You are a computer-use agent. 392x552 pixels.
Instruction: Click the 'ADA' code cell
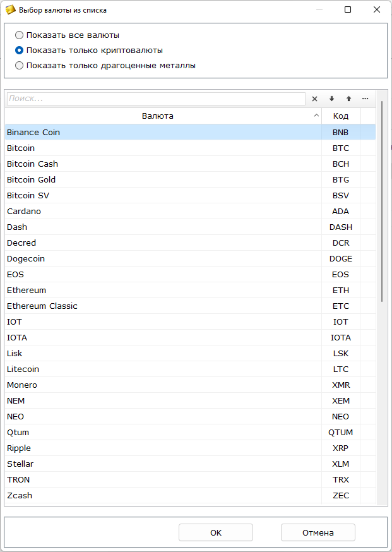(x=341, y=211)
